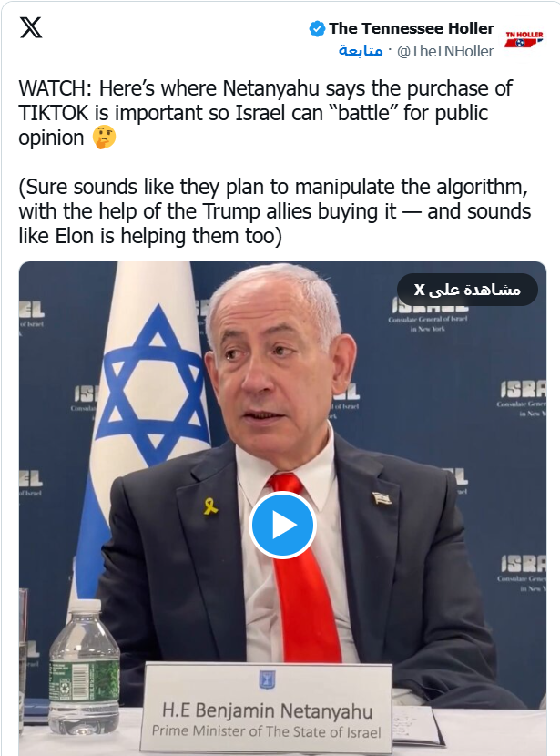Open the X logo link
Screen dimensions: 560x756
(31, 27)
